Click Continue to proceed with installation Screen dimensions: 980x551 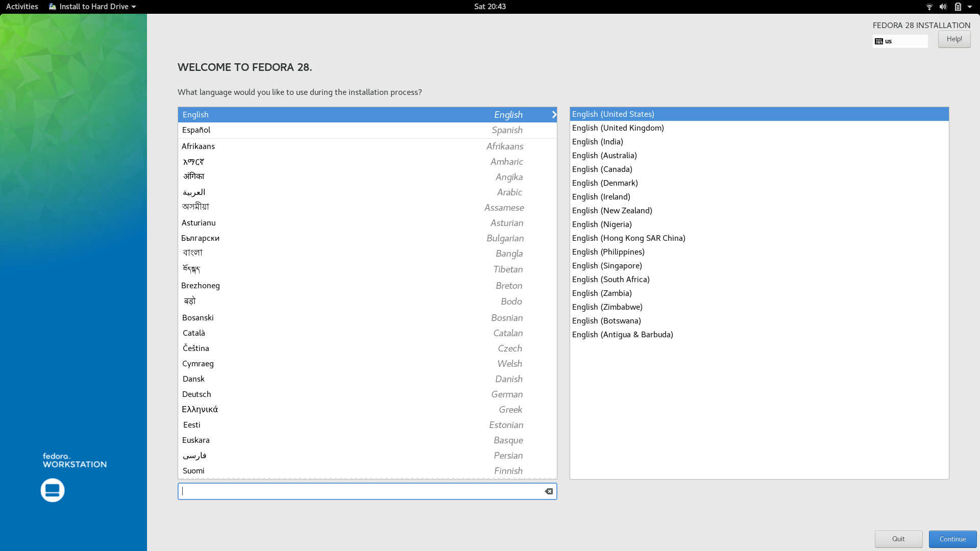pos(952,539)
